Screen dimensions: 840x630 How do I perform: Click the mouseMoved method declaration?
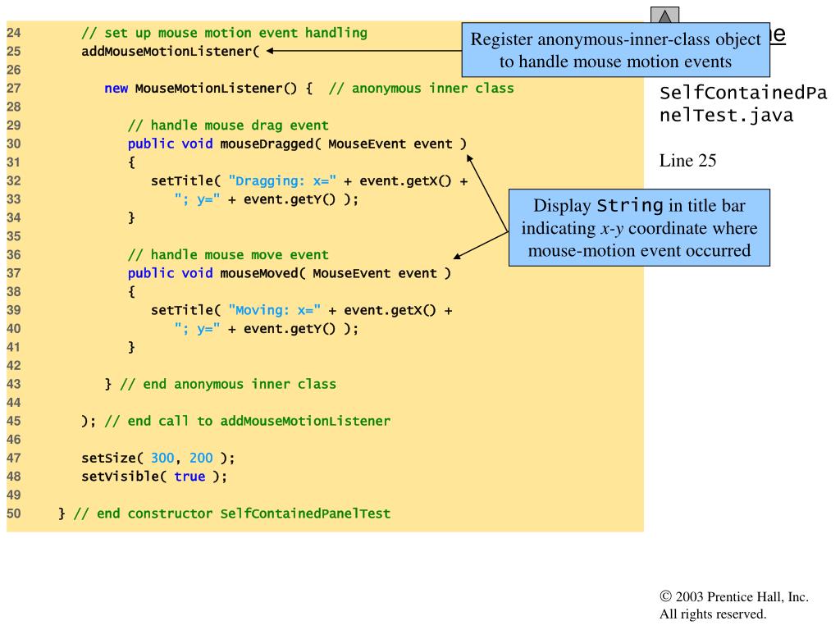[x=289, y=273]
